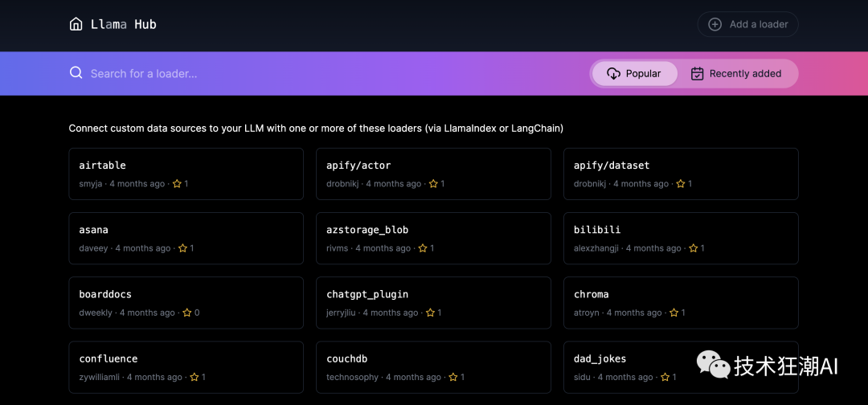Click the plus icon in Add a loader
Viewport: 868px width, 405px height.
point(714,24)
